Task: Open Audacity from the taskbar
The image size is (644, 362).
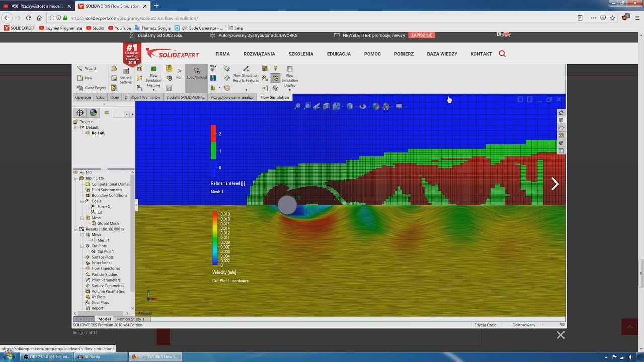Action: pyautogui.click(x=101, y=357)
